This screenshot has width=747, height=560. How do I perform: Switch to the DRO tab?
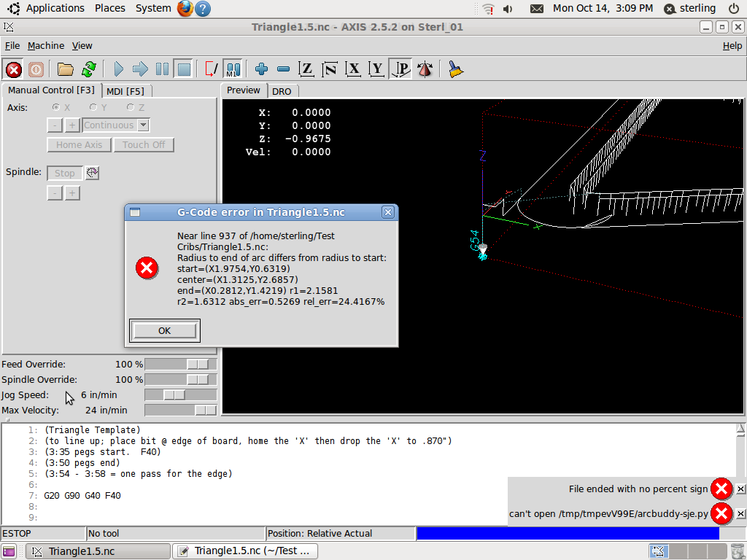click(x=282, y=91)
